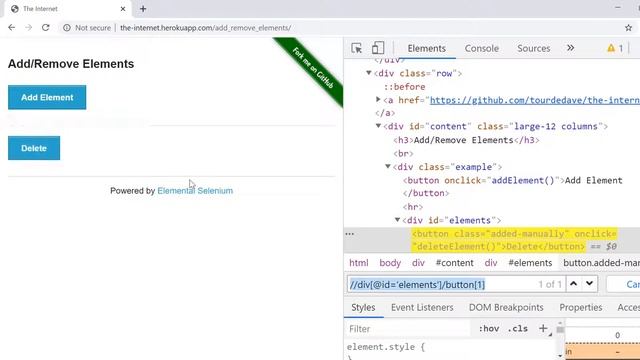Open the DOM Breakpoints tab
The width and height of the screenshot is (640, 360).
[506, 307]
